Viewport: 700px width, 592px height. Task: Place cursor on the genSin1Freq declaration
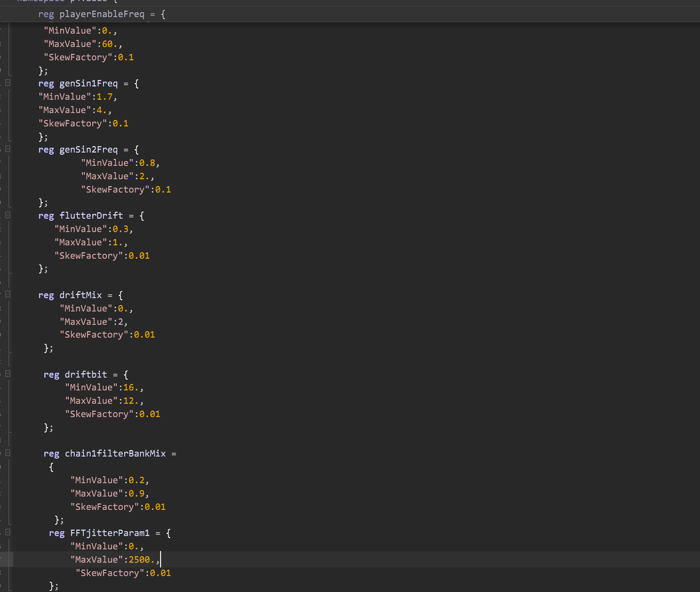(x=89, y=83)
